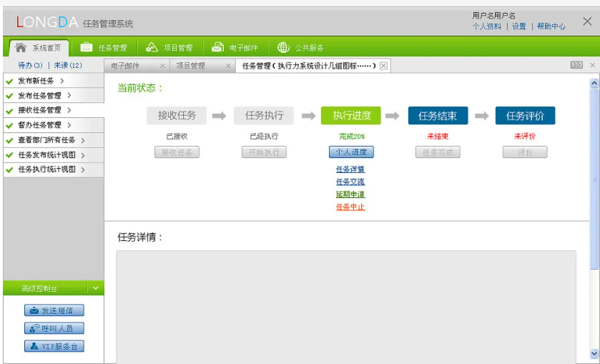Viewport: 600px width, 364px height.
Task: Open the 任务中止 link
Action: 350,207
